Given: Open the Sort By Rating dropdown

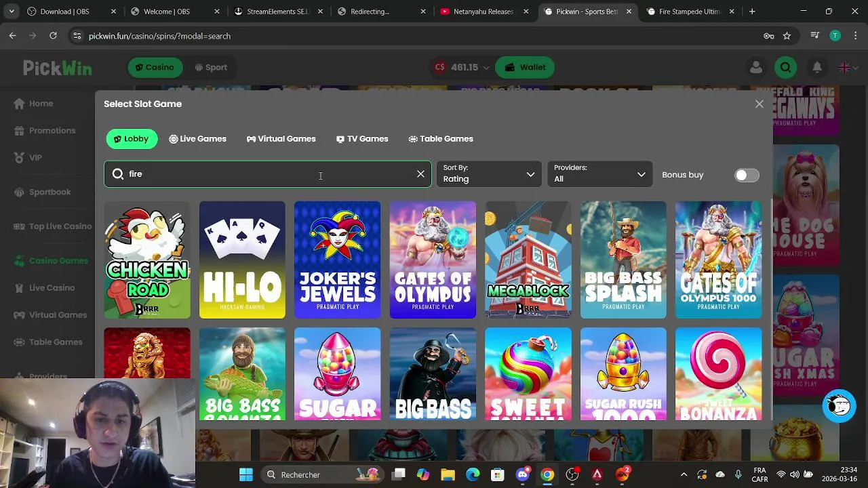Looking at the screenshot, I should coord(489,174).
